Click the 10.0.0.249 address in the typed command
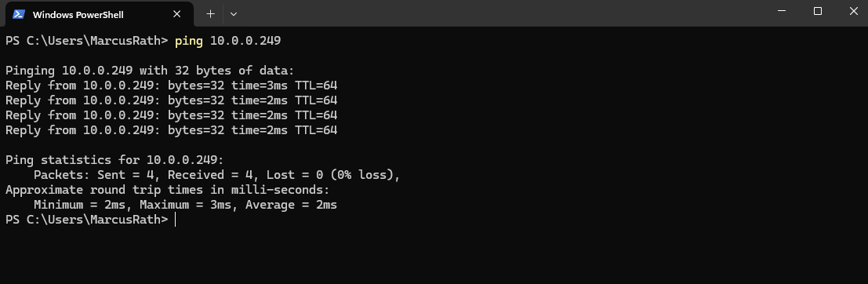The width and height of the screenshot is (868, 284). tap(245, 41)
